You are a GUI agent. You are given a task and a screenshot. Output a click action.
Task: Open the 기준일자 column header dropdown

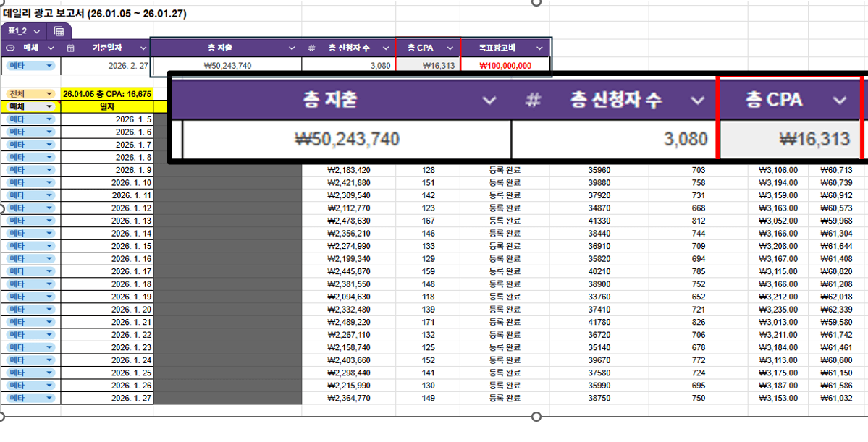[143, 48]
